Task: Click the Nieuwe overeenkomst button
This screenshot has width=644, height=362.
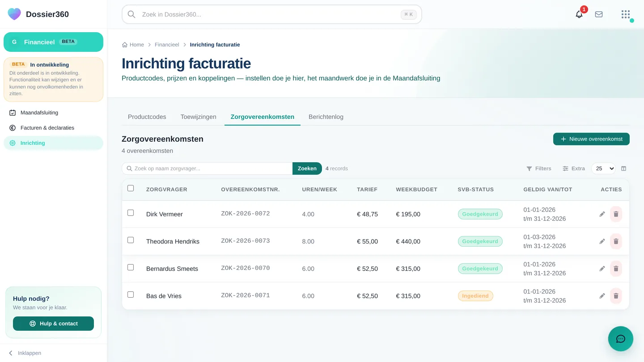Action: [591, 139]
